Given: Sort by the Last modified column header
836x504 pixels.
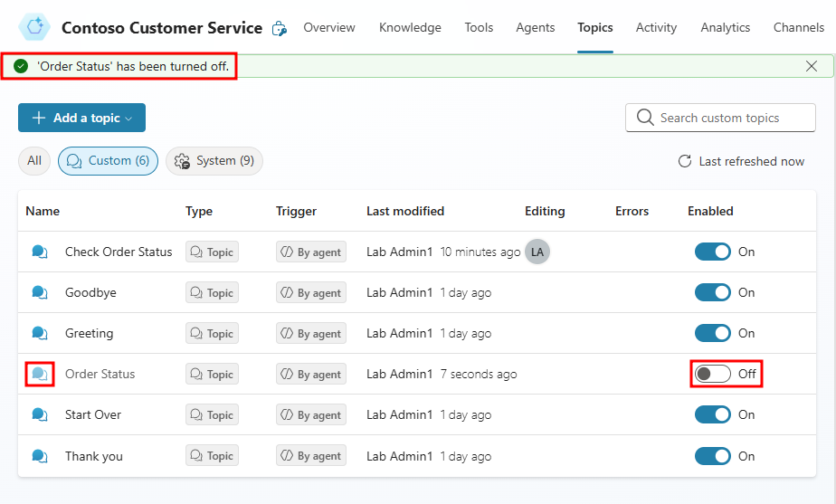Looking at the screenshot, I should pos(405,211).
